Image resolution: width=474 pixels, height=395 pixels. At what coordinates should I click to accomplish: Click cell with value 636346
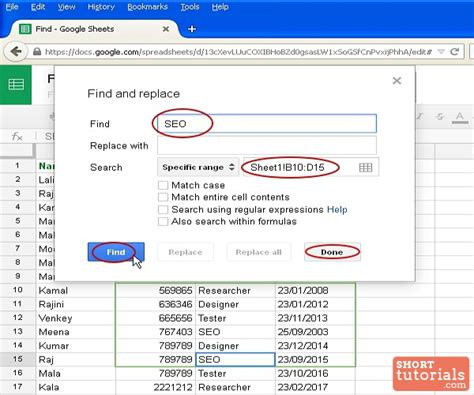[x=155, y=304]
